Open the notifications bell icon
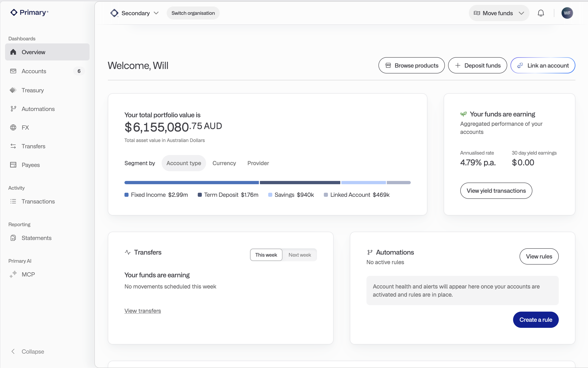 point(541,13)
